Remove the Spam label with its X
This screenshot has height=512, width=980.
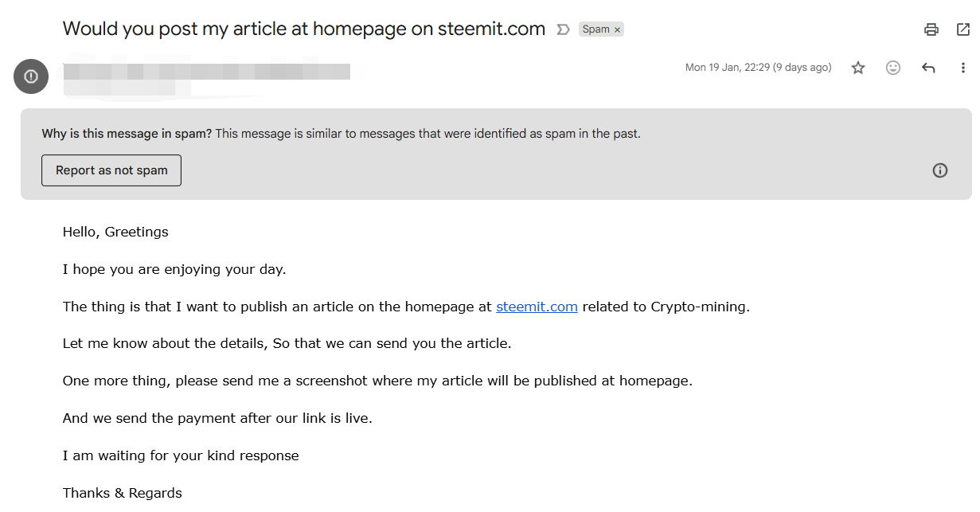coord(617,29)
